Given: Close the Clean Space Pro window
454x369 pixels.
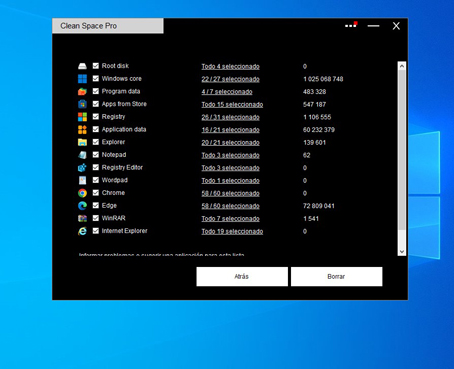Looking at the screenshot, I should pos(396,26).
